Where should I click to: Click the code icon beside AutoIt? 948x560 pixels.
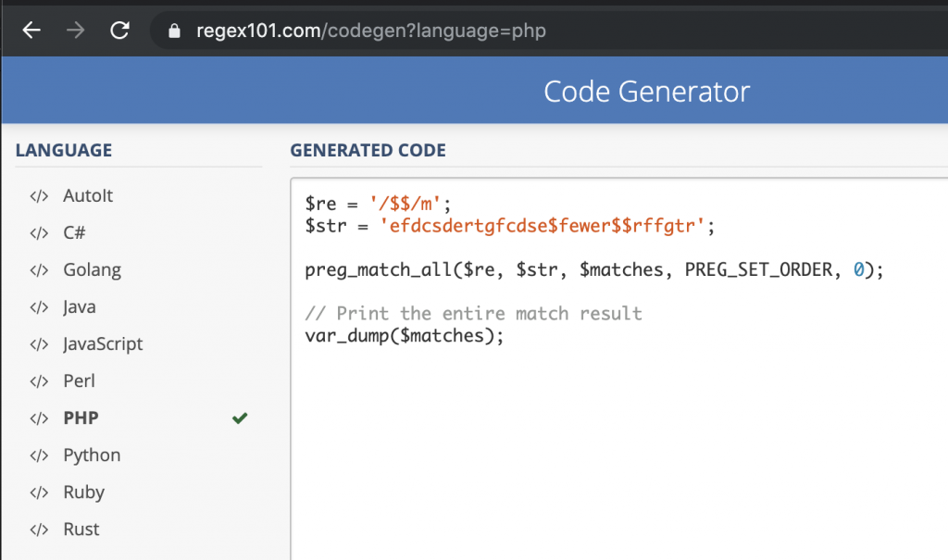(38, 196)
